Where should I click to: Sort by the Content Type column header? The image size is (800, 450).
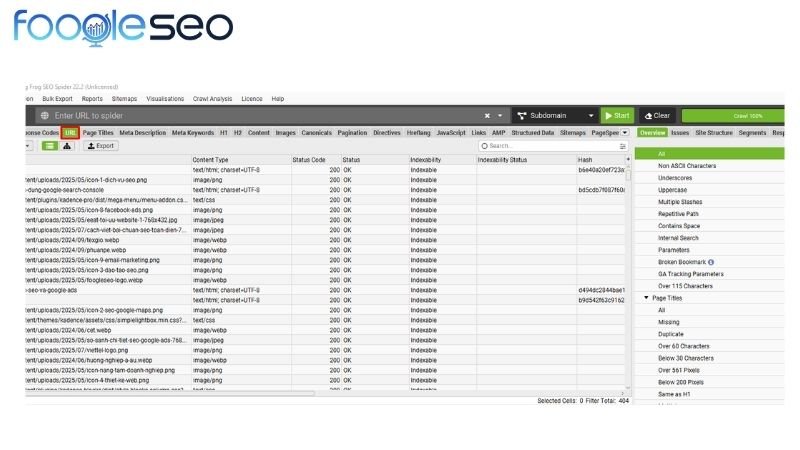tap(241, 160)
